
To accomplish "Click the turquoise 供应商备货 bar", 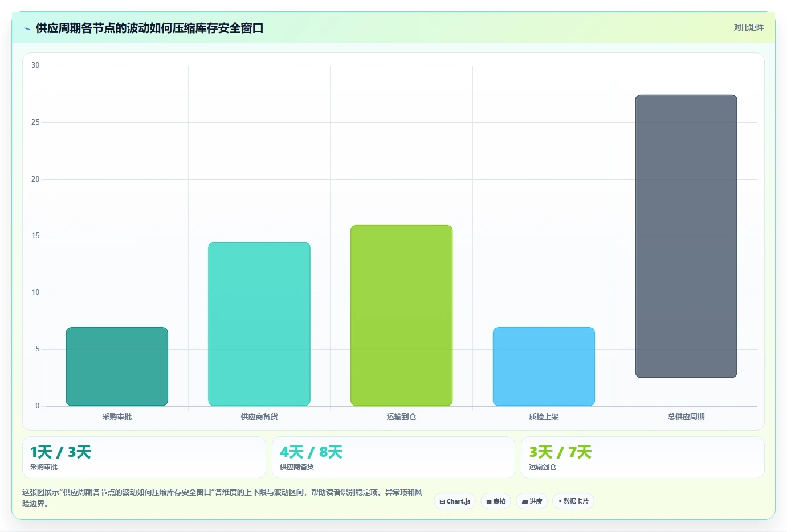I will [259, 324].
